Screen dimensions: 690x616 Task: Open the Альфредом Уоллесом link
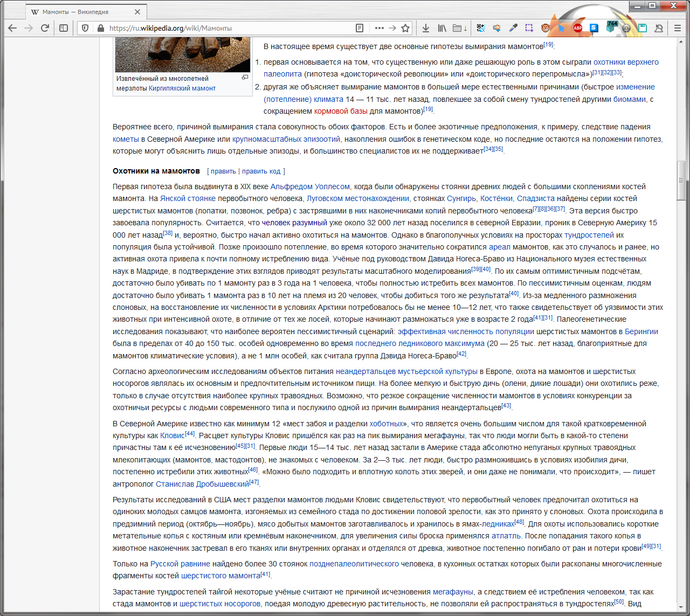pyautogui.click(x=310, y=186)
